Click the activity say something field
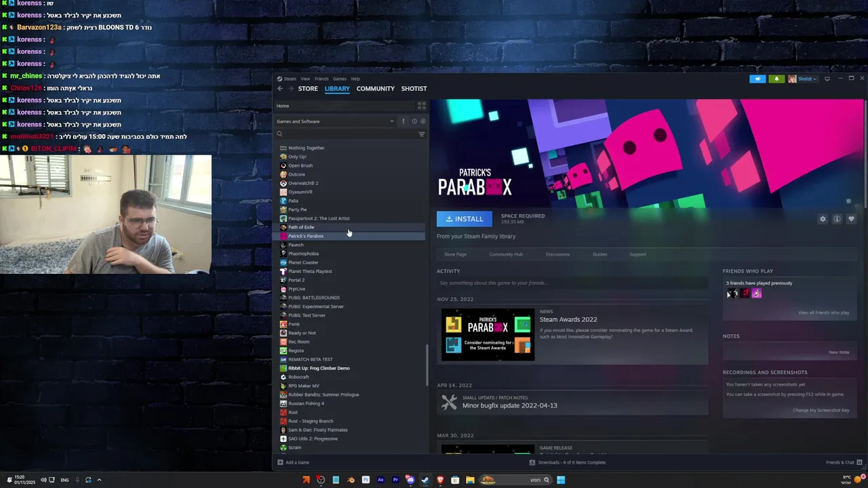Image resolution: width=868 pixels, height=488 pixels. [x=572, y=283]
